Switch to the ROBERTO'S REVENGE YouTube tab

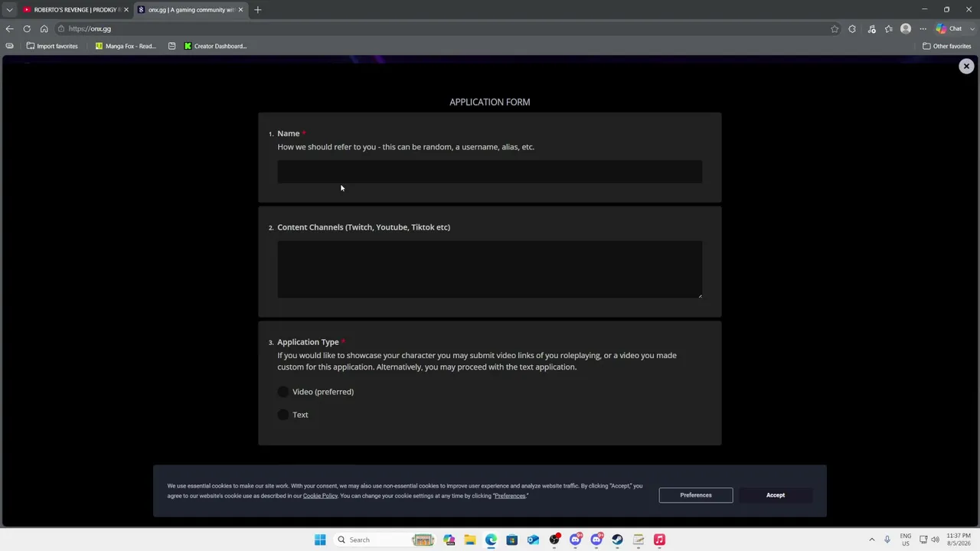(x=75, y=10)
